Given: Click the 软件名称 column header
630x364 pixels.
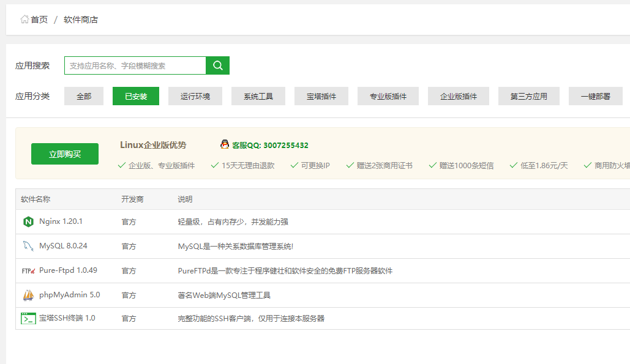Looking at the screenshot, I should coord(36,199).
